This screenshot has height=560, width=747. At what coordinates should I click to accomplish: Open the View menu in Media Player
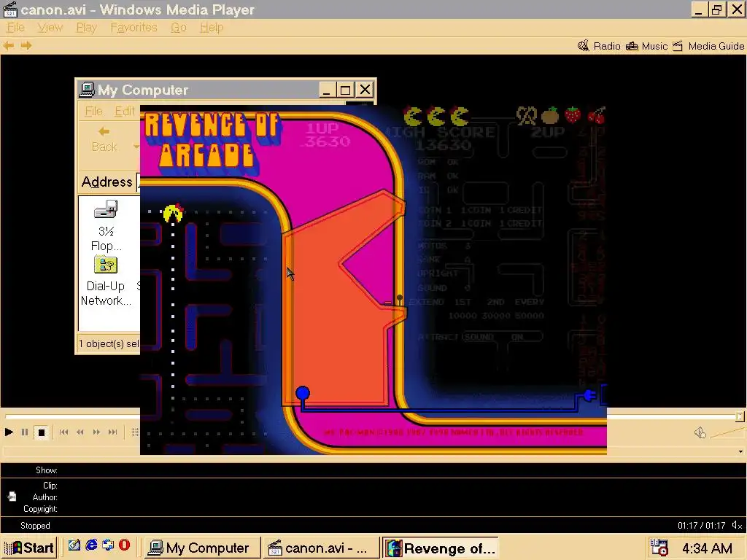(50, 28)
